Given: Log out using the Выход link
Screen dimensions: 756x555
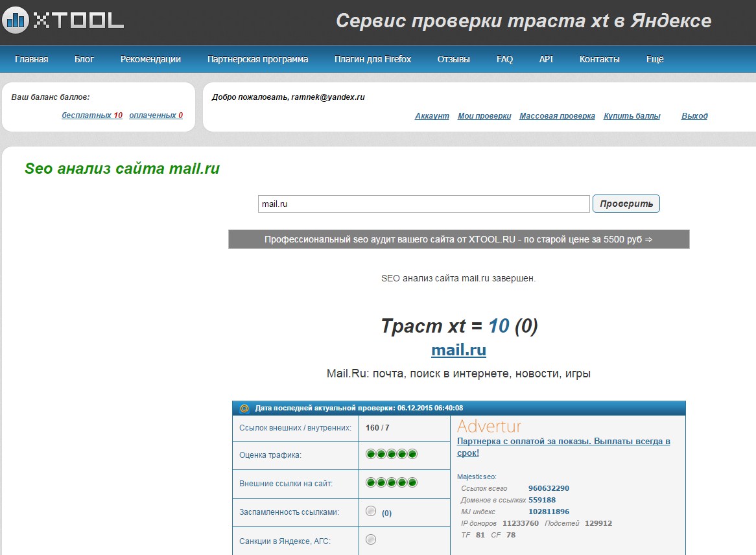Looking at the screenshot, I should point(694,116).
